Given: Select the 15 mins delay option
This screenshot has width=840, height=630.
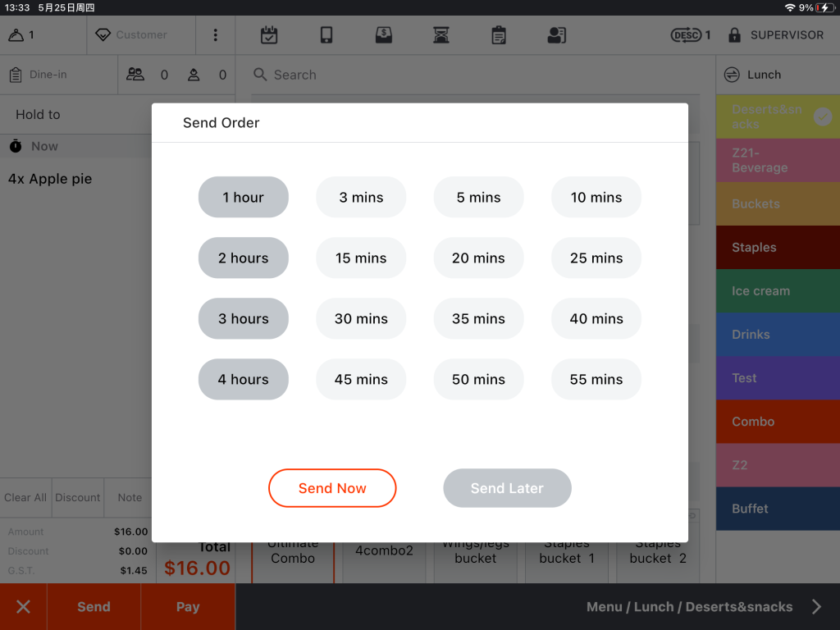Looking at the screenshot, I should (361, 258).
